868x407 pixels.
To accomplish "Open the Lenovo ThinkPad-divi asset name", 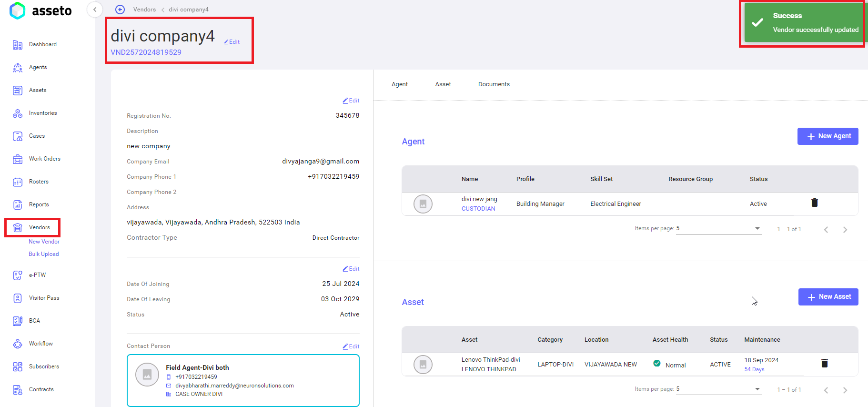I will (x=491, y=360).
